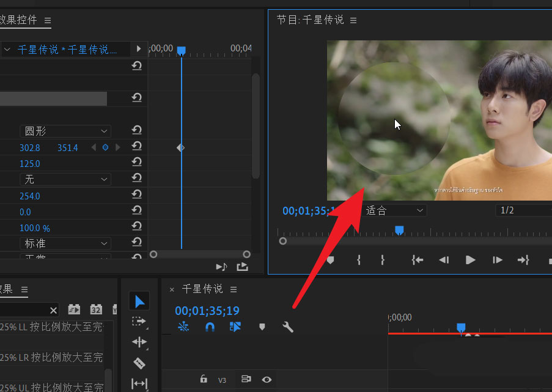Viewport: 552px width, 392px height.
Task: Click the Mark In bracket icon
Action: point(359,260)
